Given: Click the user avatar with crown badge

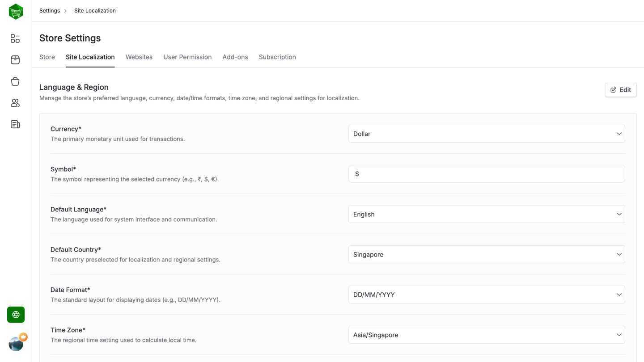Looking at the screenshot, I should coord(16,343).
